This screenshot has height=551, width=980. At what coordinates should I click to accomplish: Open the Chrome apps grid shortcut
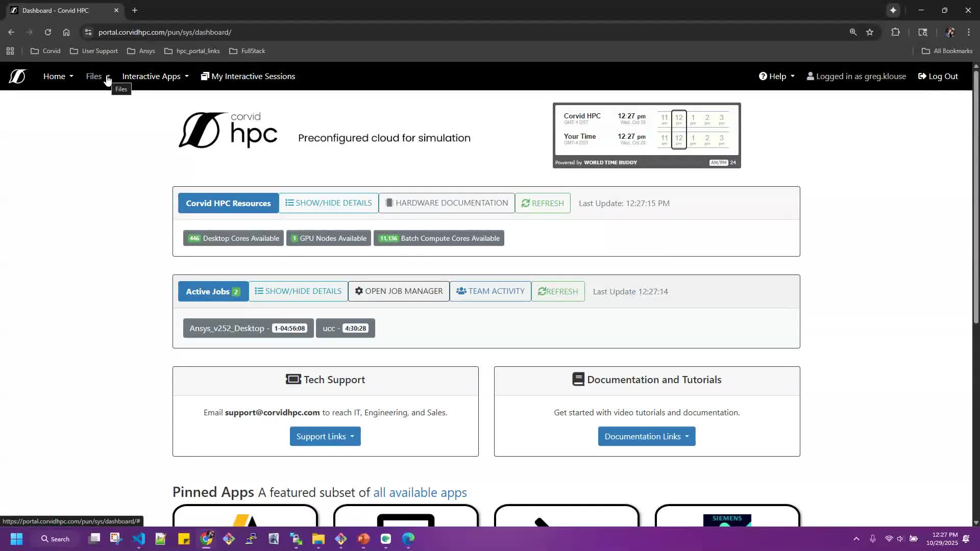(10, 51)
